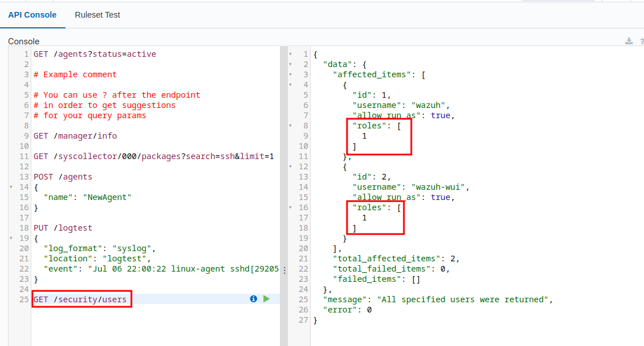Click "total_affected_items": 2 in response

click(x=397, y=259)
